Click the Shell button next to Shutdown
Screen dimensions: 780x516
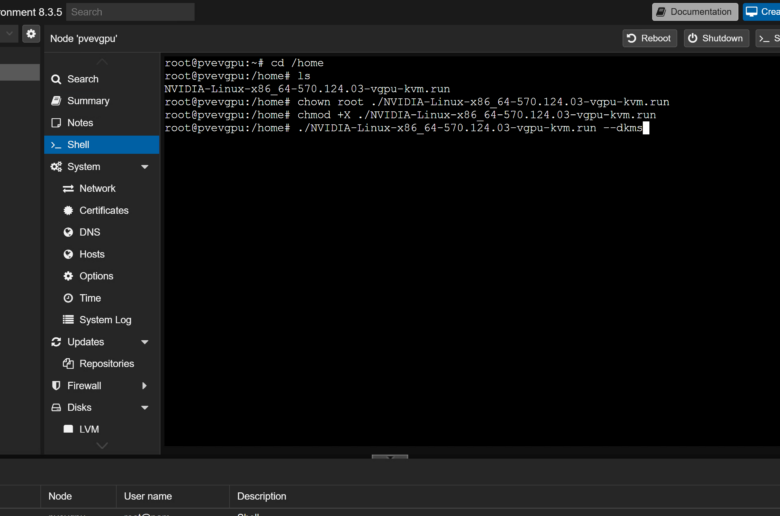coord(768,38)
